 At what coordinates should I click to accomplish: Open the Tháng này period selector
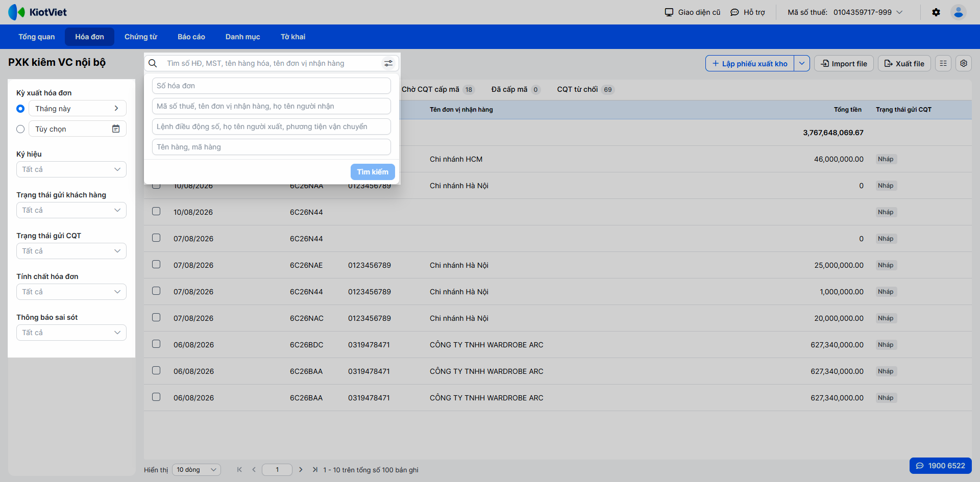coord(78,108)
